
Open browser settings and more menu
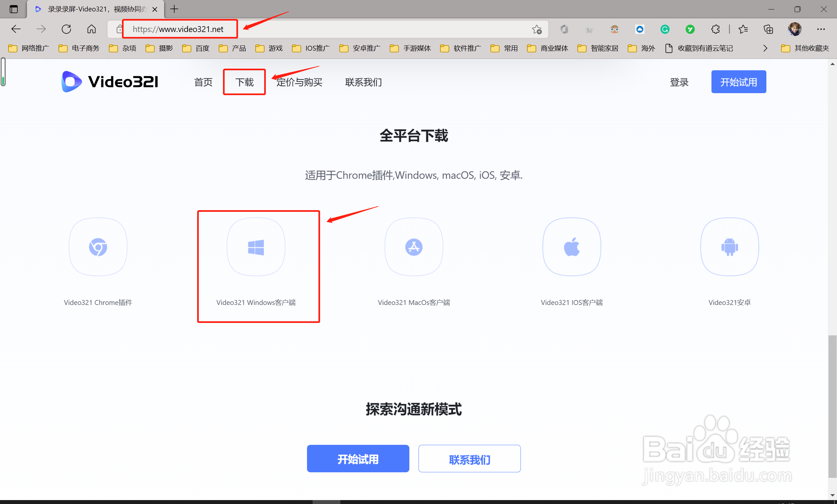click(821, 29)
